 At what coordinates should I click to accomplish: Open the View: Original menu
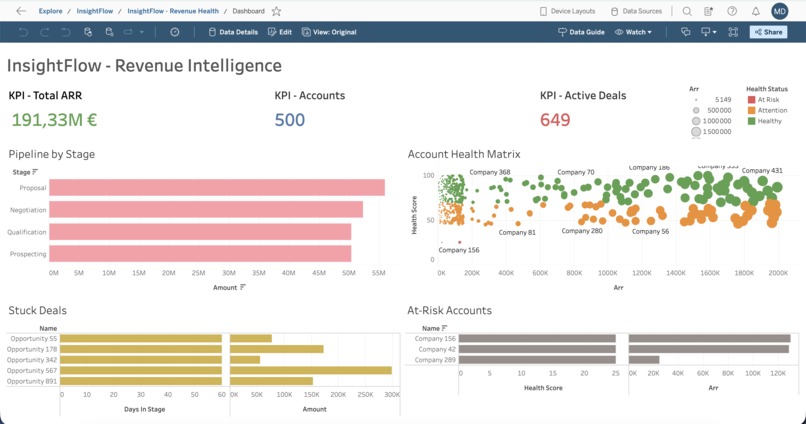click(x=329, y=32)
